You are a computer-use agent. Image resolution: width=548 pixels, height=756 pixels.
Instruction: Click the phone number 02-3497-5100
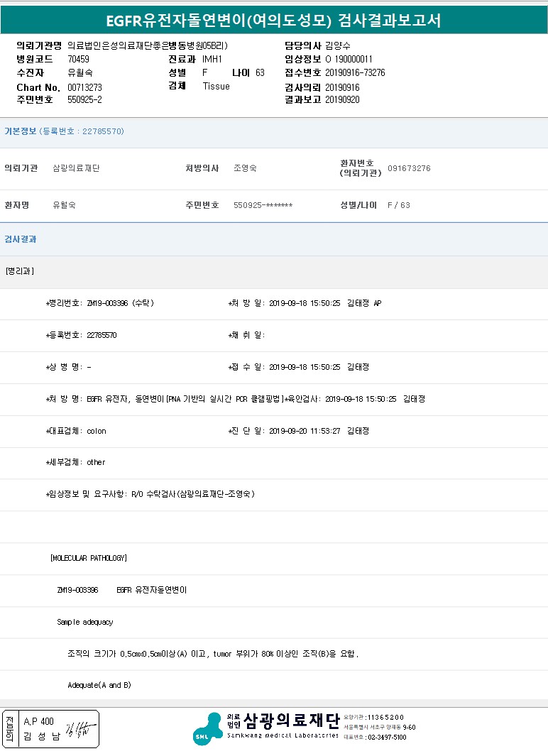(387, 738)
